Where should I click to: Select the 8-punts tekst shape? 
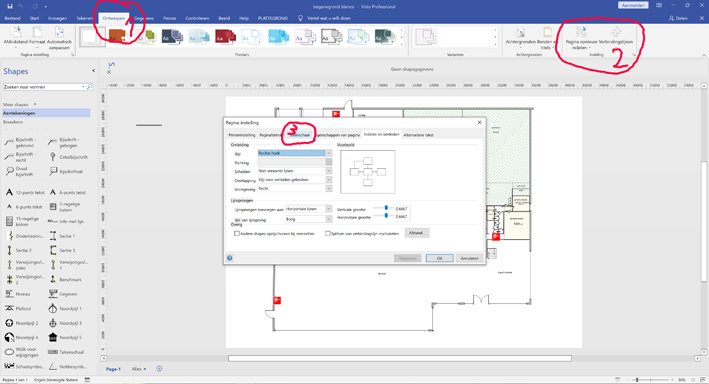click(67, 192)
